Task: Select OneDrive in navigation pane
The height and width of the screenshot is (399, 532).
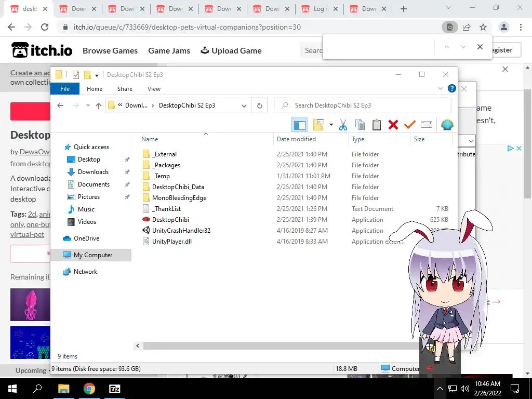Action: 87,238
